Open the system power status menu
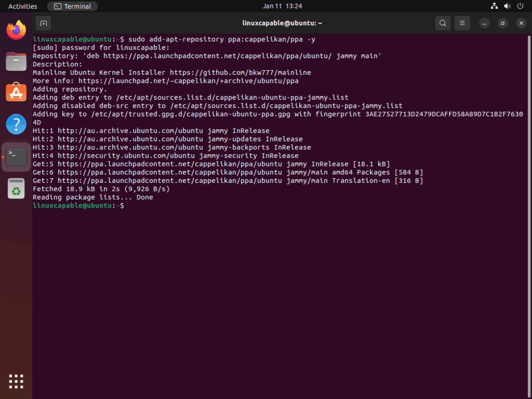Screen dimensions: 532x399 [520, 6]
